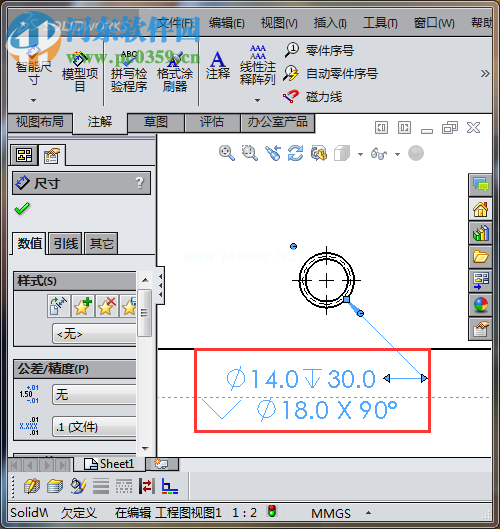Activate the Format Painter (格式涂刷器)
Image resolution: width=500 pixels, height=529 pixels.
175,72
